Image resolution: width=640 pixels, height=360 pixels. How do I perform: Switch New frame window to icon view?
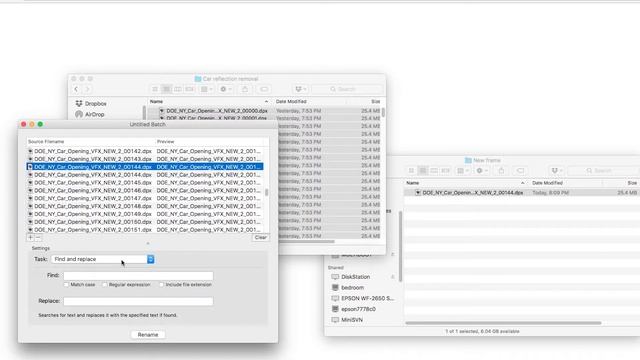click(411, 171)
